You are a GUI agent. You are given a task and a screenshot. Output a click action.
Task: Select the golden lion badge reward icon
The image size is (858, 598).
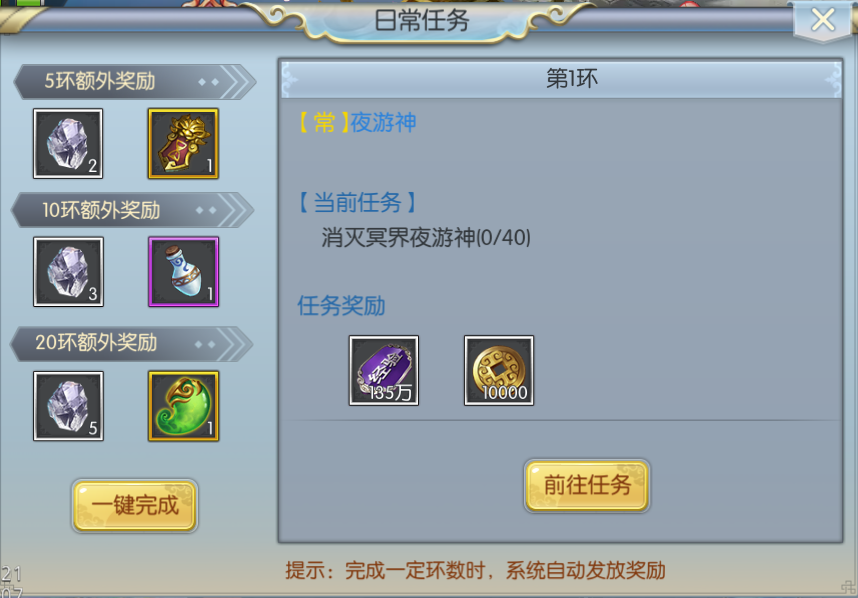pos(183,143)
